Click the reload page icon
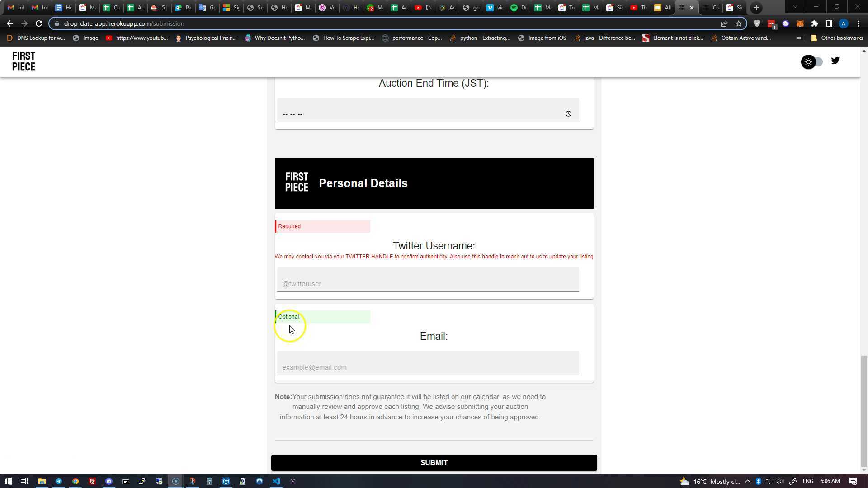 point(39,23)
